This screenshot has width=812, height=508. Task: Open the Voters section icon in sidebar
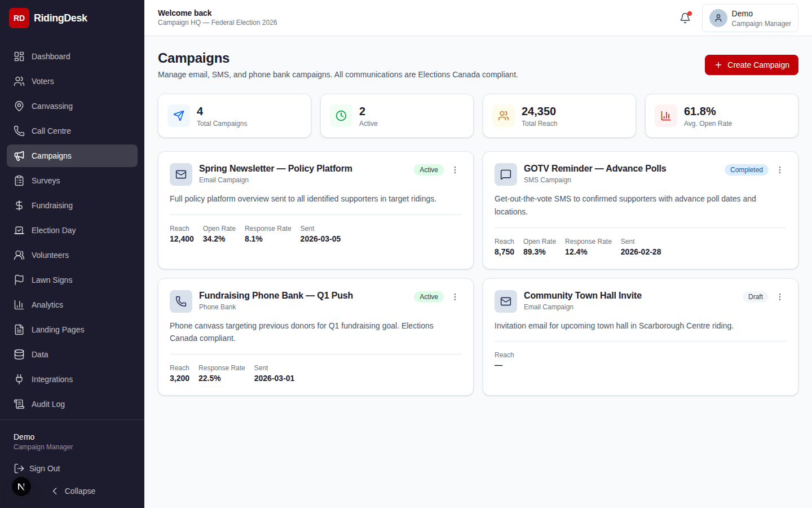19,81
